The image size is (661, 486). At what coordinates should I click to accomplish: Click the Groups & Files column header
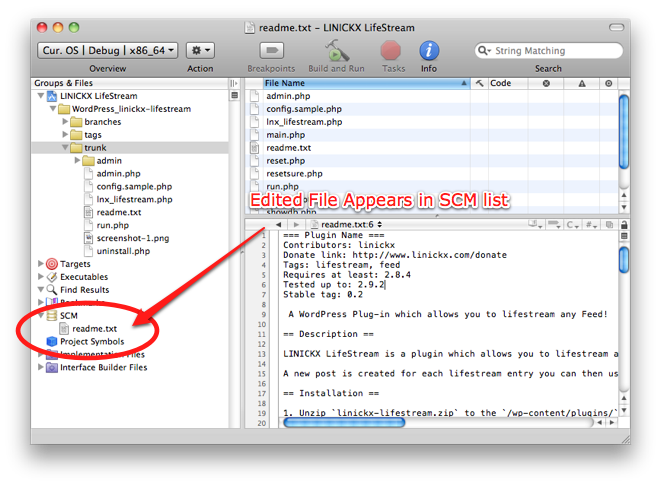point(130,83)
